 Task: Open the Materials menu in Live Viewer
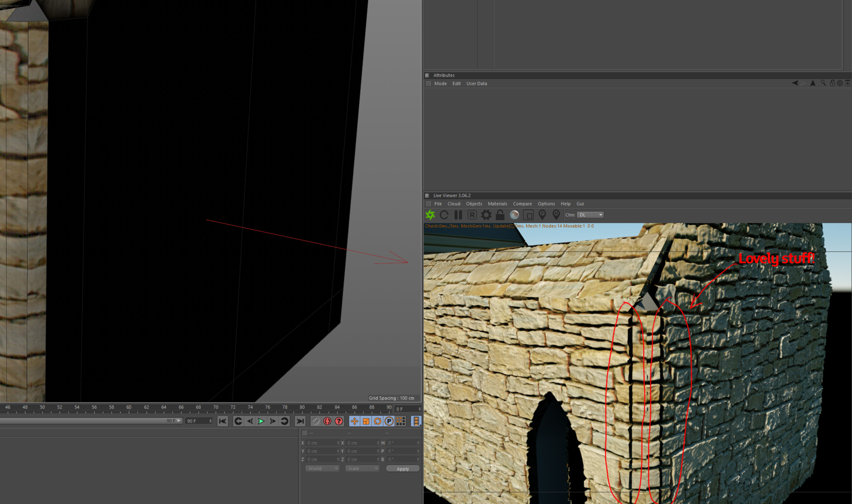point(497,204)
